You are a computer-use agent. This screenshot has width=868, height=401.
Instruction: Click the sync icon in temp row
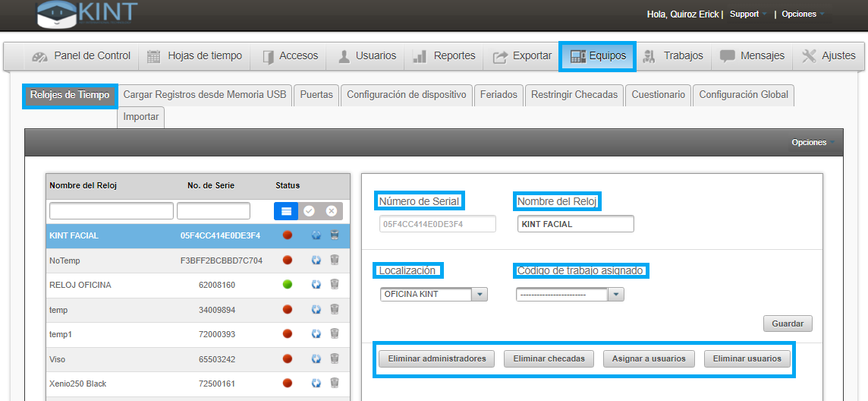click(x=316, y=310)
